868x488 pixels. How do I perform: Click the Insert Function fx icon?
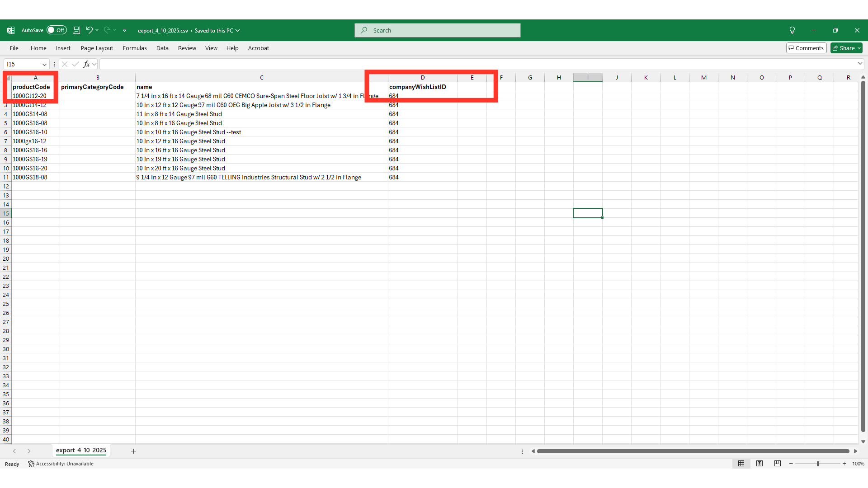click(x=86, y=64)
